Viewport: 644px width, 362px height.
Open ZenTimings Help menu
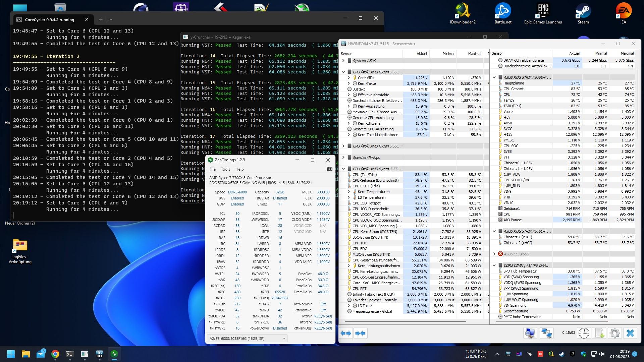tap(239, 169)
